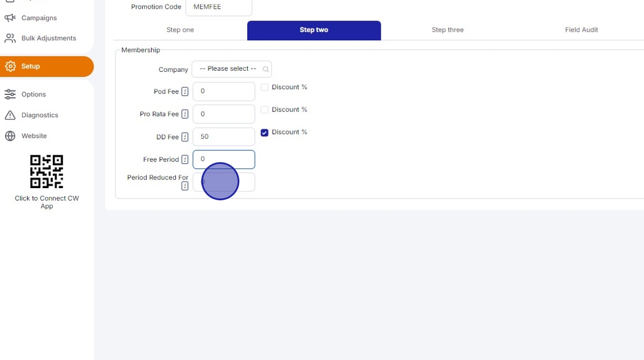Open the Company Please select dropdown
This screenshot has width=644, height=360.
click(x=232, y=69)
